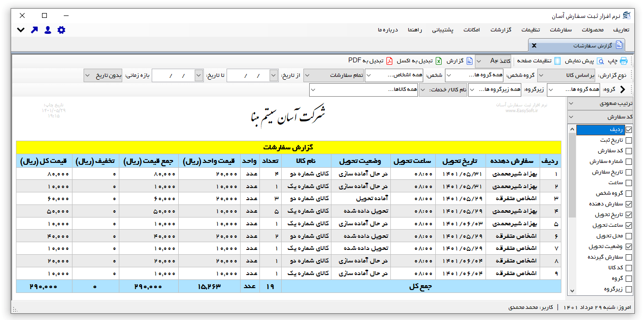Disable the تاریخ تحویل column checkbox

pos(629,215)
